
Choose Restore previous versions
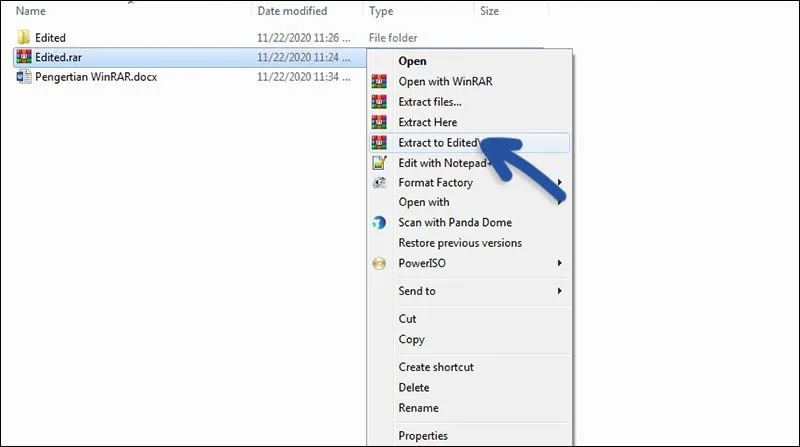(469, 243)
